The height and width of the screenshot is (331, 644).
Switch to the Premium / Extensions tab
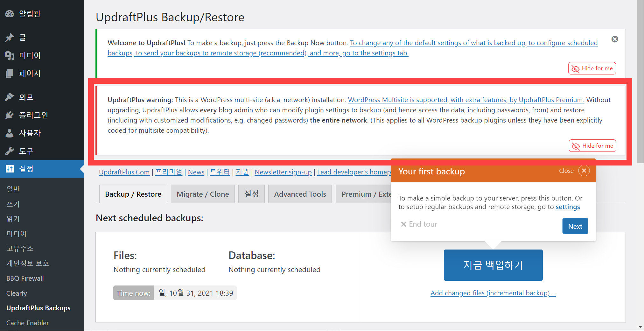pyautogui.click(x=363, y=194)
